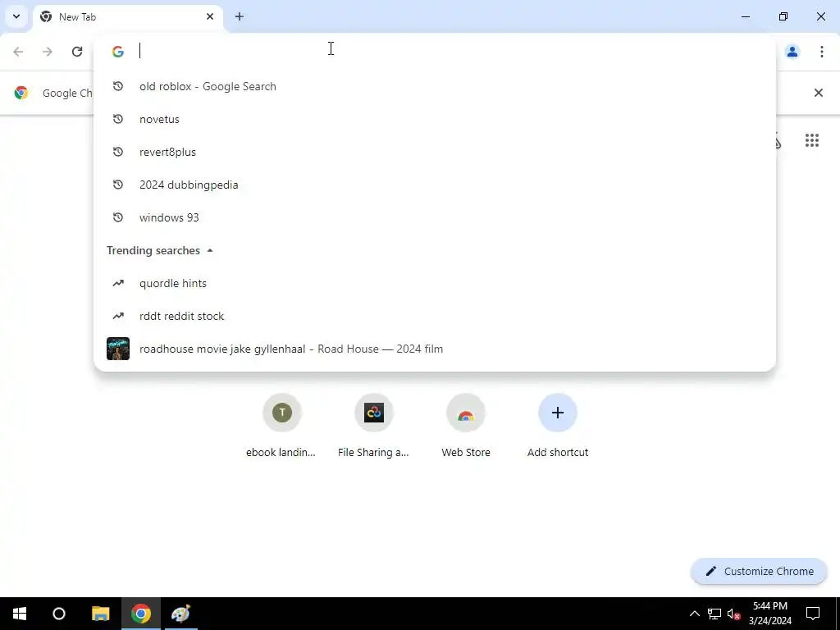The height and width of the screenshot is (630, 840).
Task: Reload the page with the refresh icon
Action: pos(77,52)
